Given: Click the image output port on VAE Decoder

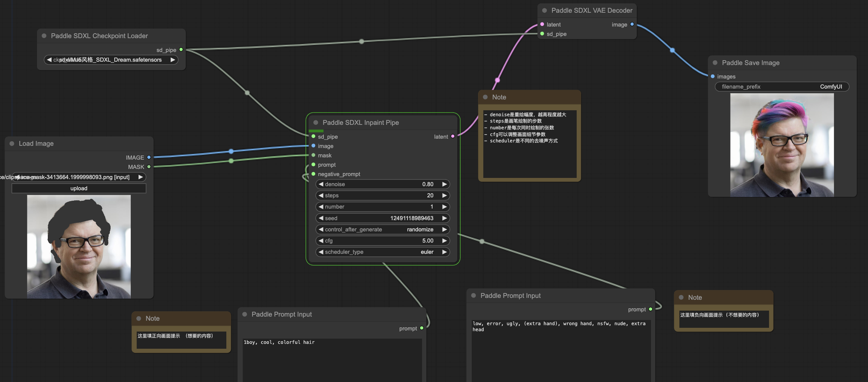Looking at the screenshot, I should pos(632,24).
